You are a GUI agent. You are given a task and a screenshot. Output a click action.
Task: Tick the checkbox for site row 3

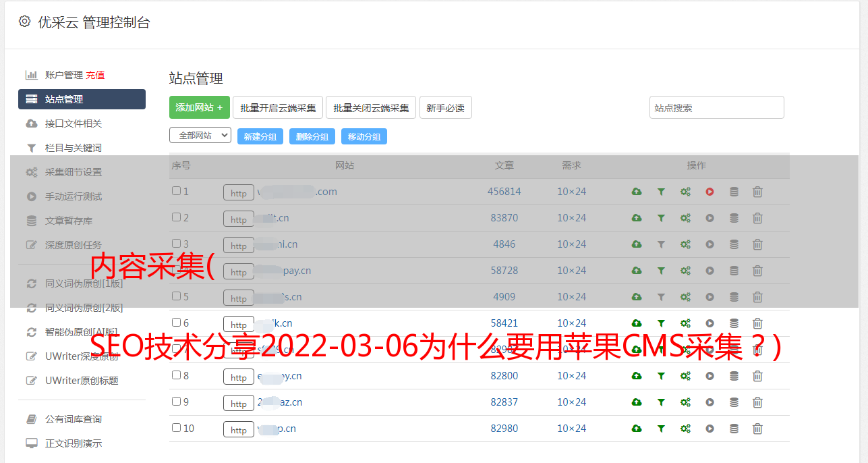click(x=176, y=244)
